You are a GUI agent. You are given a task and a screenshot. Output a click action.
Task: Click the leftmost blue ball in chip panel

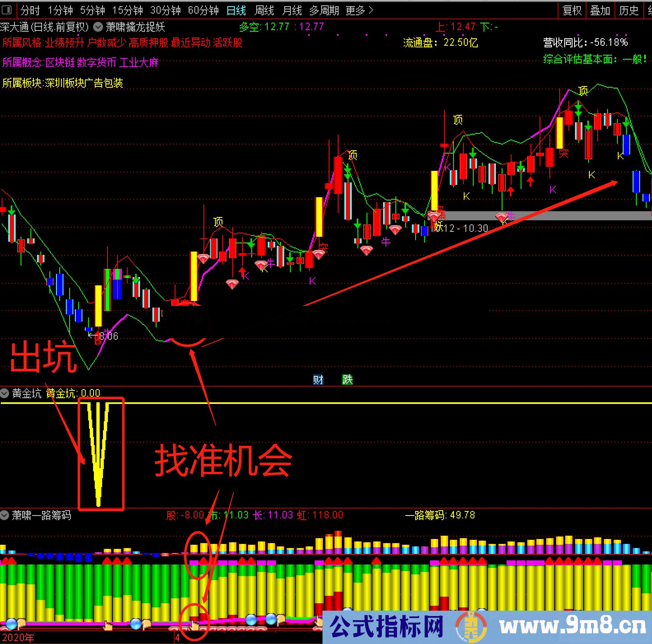click(x=11, y=624)
